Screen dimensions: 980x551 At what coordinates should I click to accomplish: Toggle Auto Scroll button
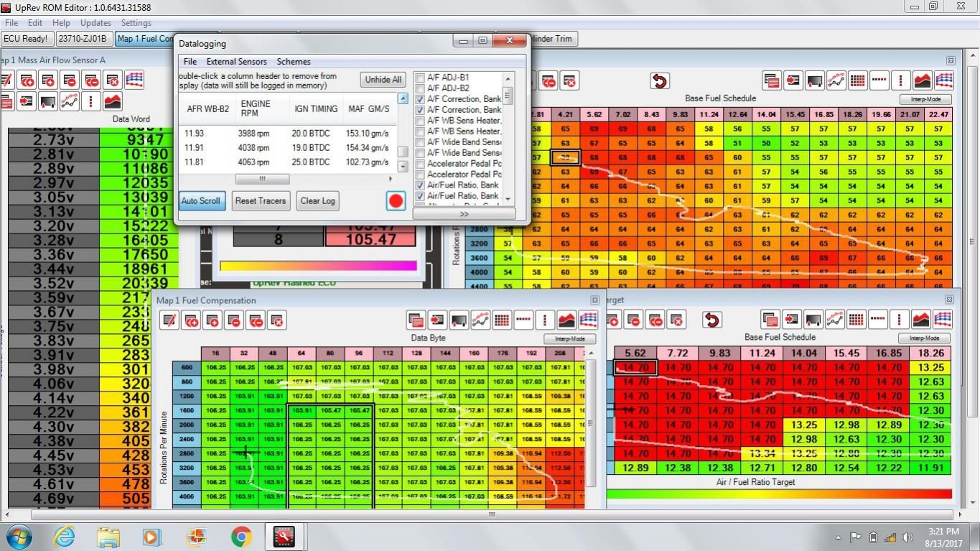point(201,201)
